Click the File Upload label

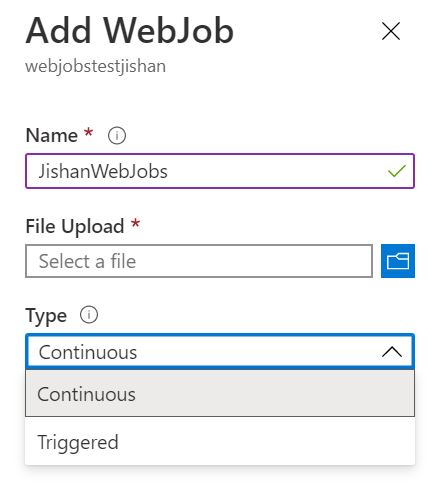coord(75,227)
